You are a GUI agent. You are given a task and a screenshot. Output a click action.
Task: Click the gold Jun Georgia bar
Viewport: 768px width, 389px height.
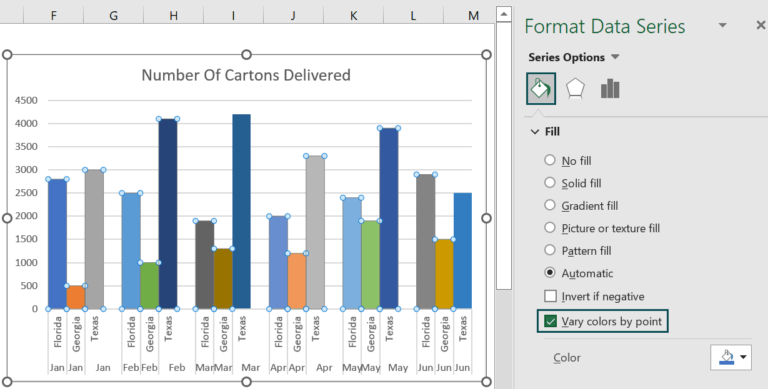point(444,274)
